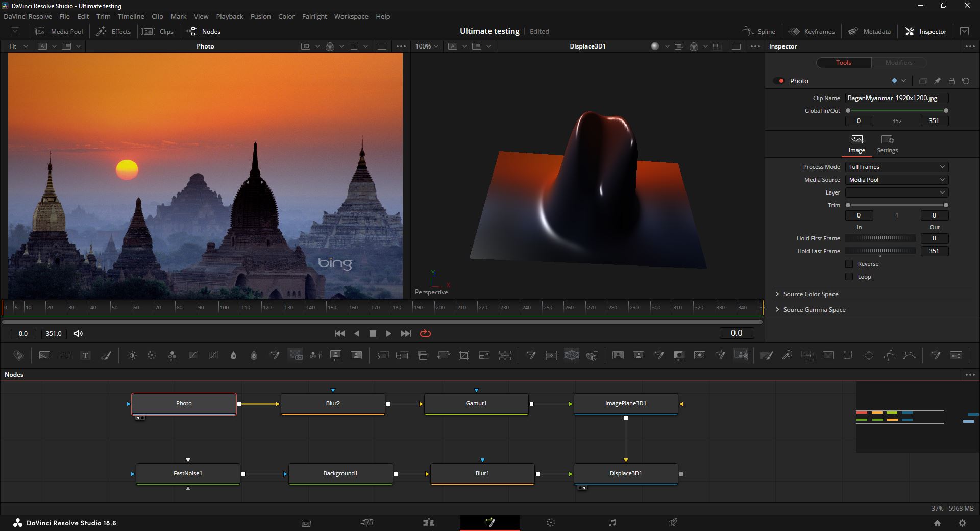The image size is (980, 531).
Task: Enable the Loop checkbox
Action: point(849,277)
